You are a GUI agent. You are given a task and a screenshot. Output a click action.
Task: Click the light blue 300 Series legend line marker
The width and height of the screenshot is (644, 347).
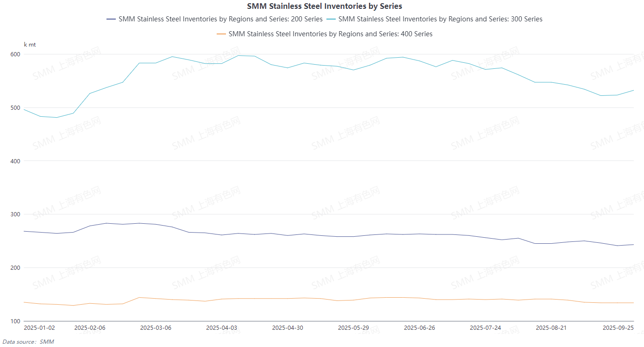(x=332, y=19)
